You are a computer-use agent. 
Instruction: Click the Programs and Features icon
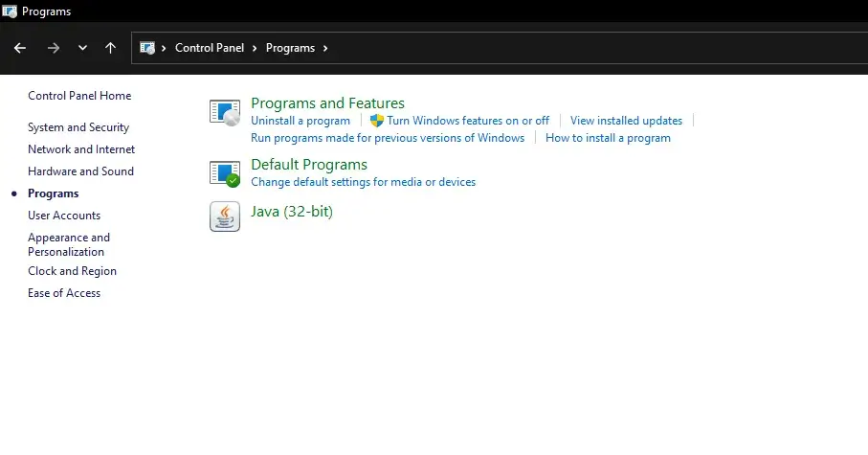click(225, 112)
